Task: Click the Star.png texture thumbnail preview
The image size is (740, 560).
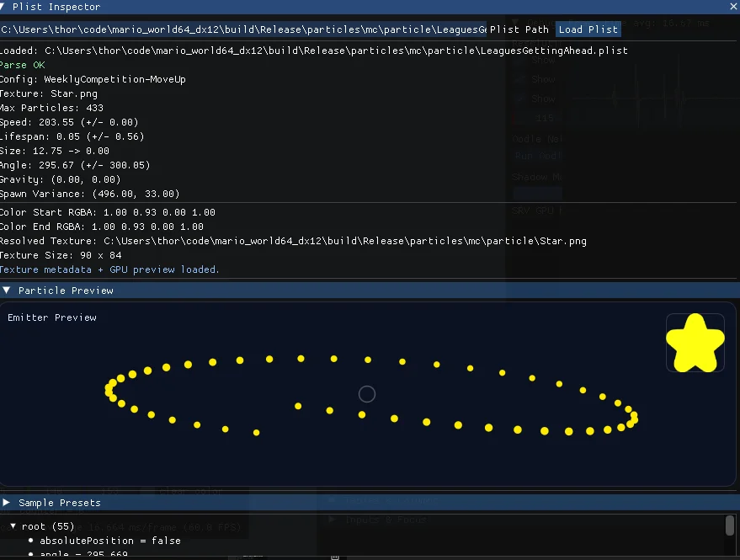Action: [x=695, y=343]
